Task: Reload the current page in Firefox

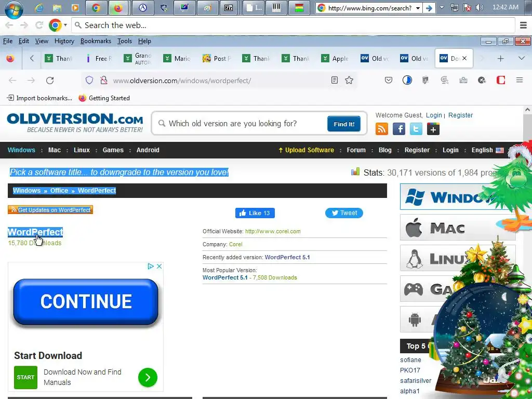Action: tap(50, 81)
